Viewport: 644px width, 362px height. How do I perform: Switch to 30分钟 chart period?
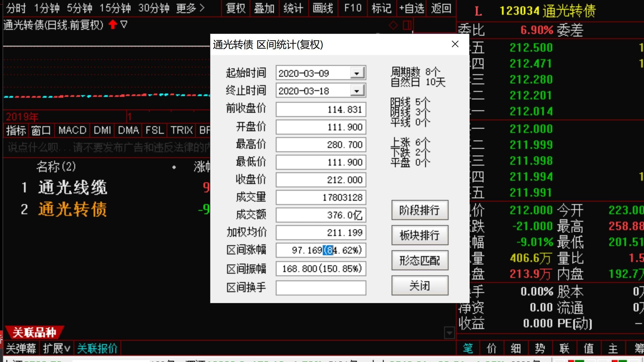point(154,8)
